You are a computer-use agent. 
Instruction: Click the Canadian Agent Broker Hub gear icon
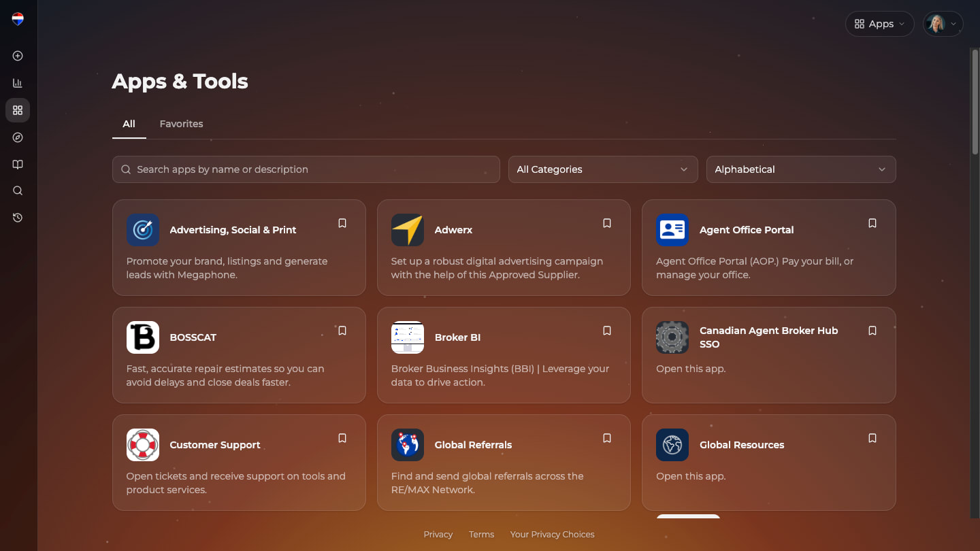672,337
